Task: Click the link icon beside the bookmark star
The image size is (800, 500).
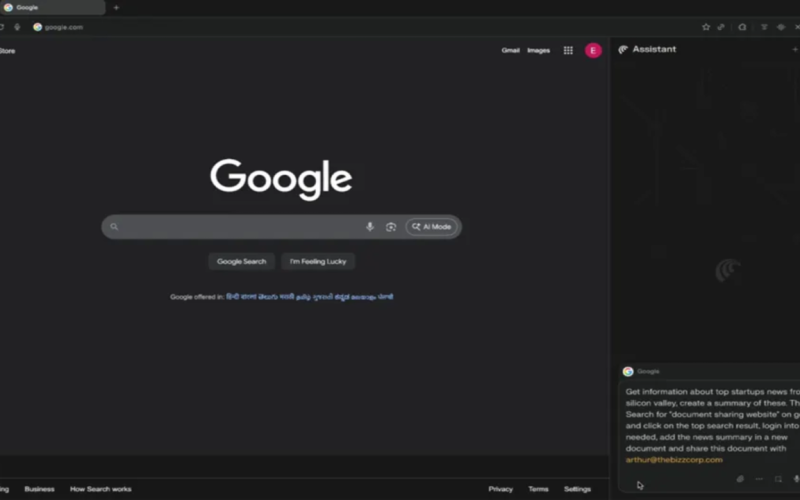Action: tap(721, 27)
